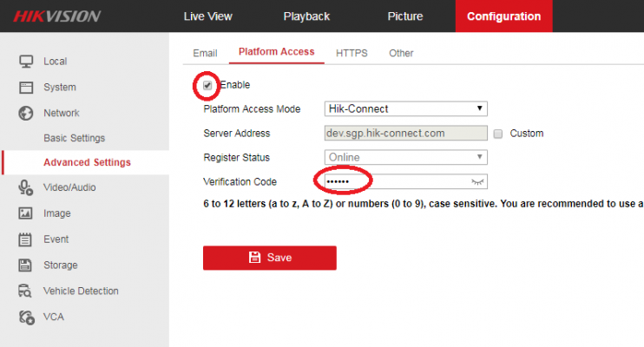Click the Network globe icon
The width and height of the screenshot is (644, 347).
click(26, 114)
